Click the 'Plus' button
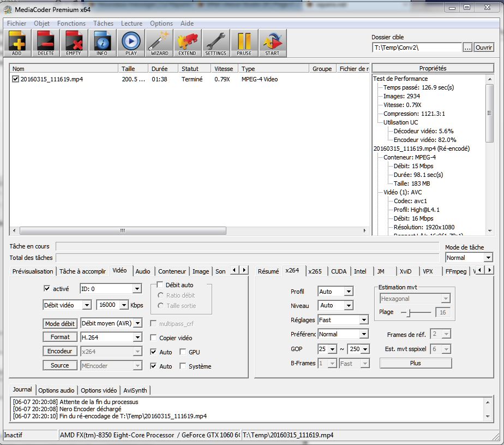504x445 pixels. tap(415, 363)
